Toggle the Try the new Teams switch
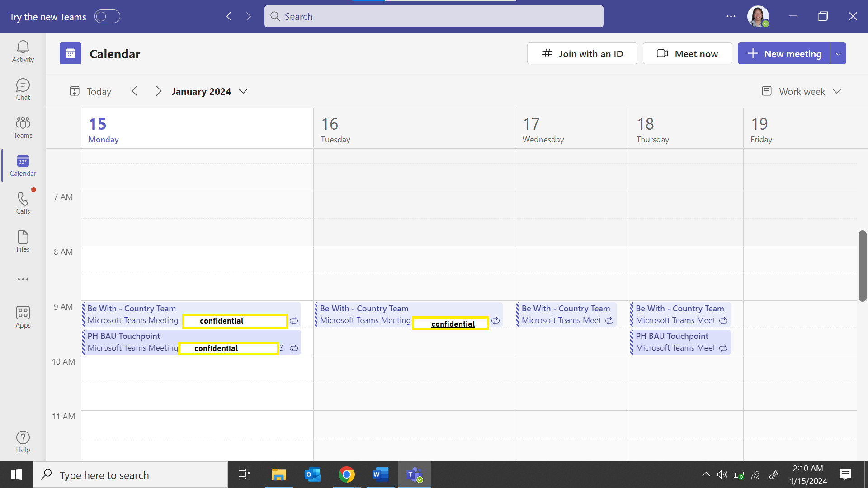This screenshot has height=488, width=868. pyautogui.click(x=107, y=16)
